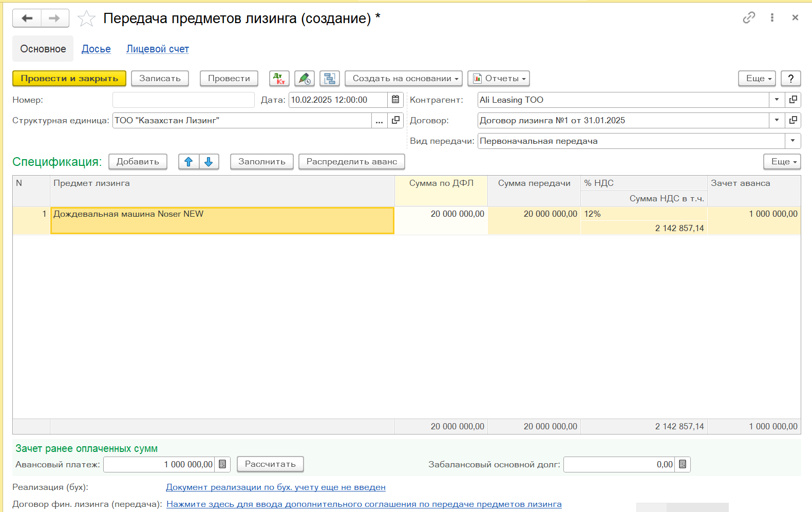
Task: Expand the Договор dropdown list
Action: pyautogui.click(x=777, y=121)
